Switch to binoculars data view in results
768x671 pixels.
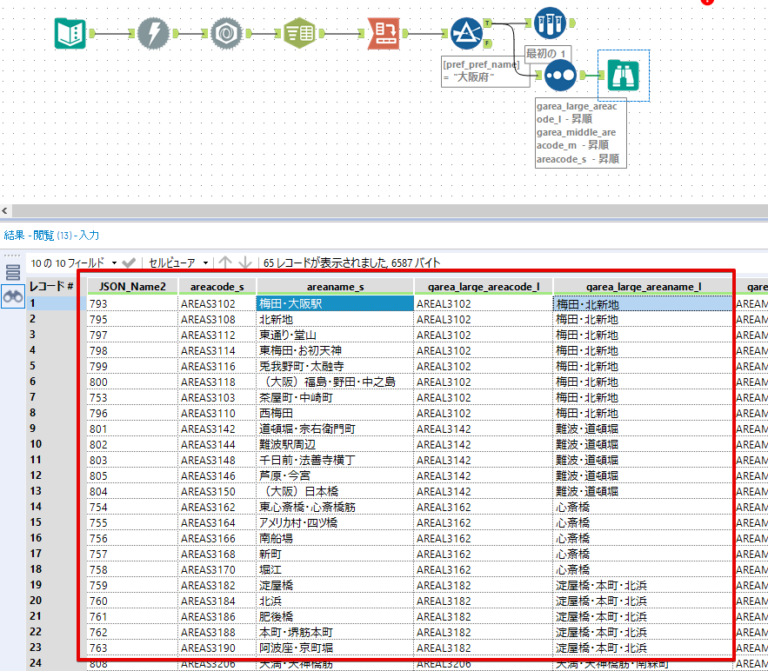click(13, 297)
